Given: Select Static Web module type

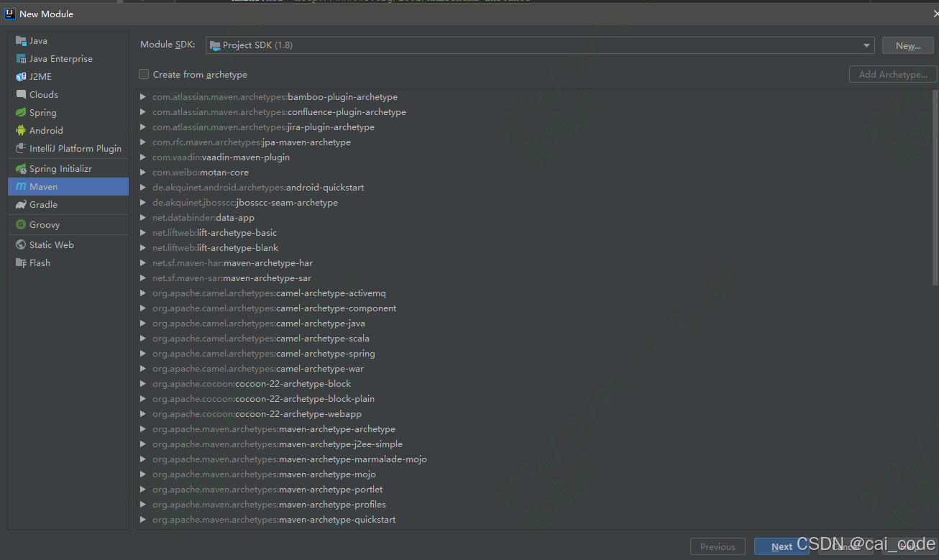Looking at the screenshot, I should coord(68,245).
